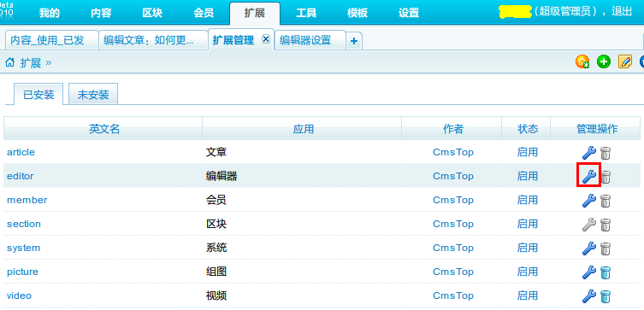Open the 区块 main menu
The height and width of the screenshot is (310, 644).
(x=152, y=13)
